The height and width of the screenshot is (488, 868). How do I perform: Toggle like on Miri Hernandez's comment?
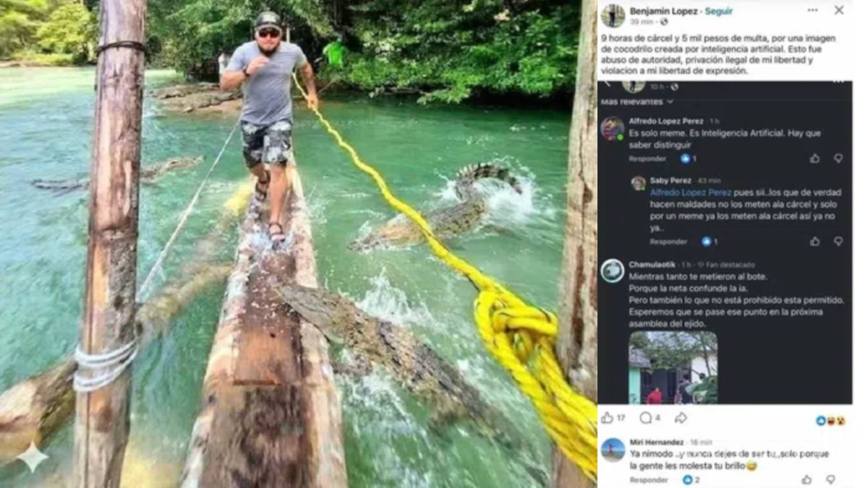point(807,479)
